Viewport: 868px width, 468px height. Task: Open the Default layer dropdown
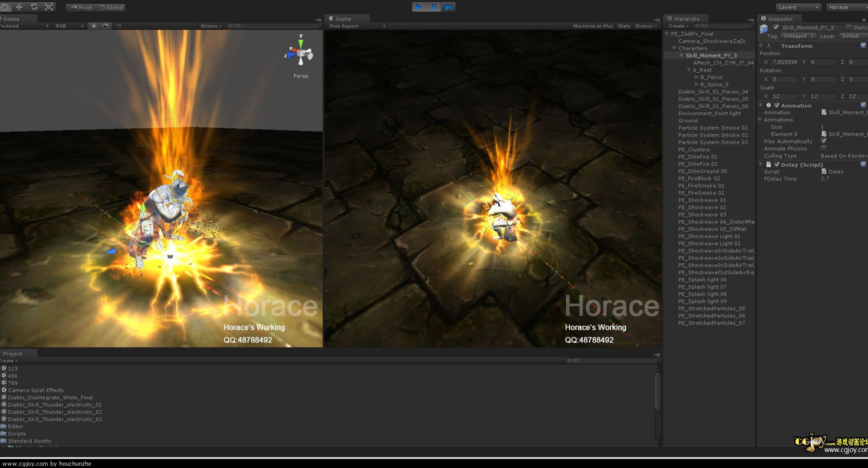854,36
